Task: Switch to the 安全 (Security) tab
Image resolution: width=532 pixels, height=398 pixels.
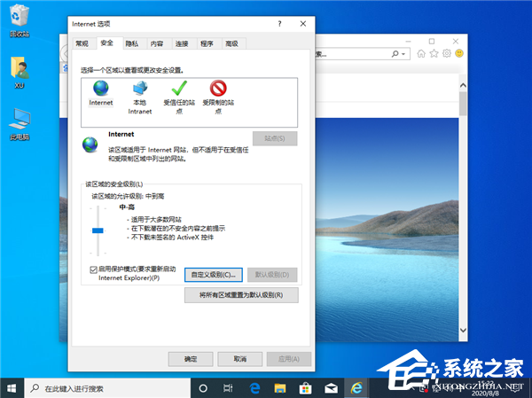Action: [x=107, y=43]
